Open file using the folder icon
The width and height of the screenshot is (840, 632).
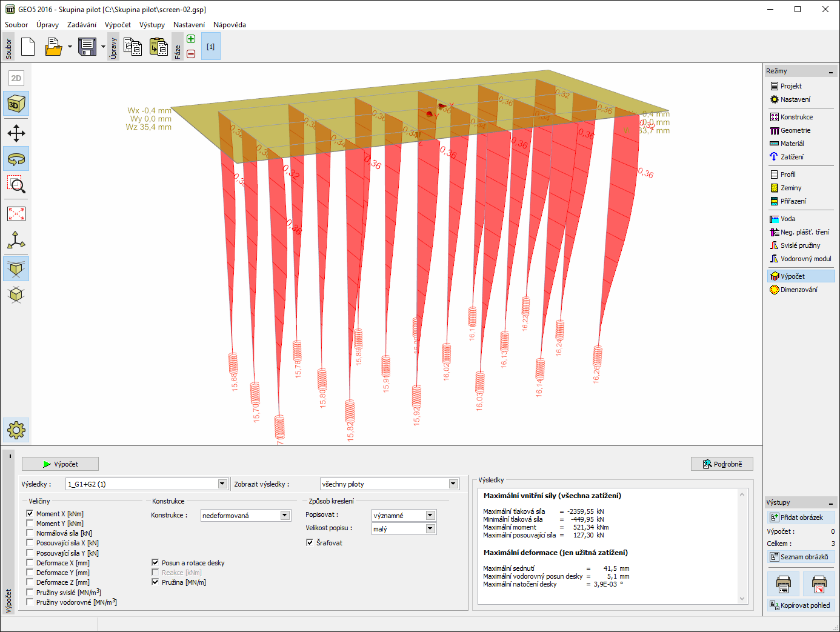pos(53,47)
